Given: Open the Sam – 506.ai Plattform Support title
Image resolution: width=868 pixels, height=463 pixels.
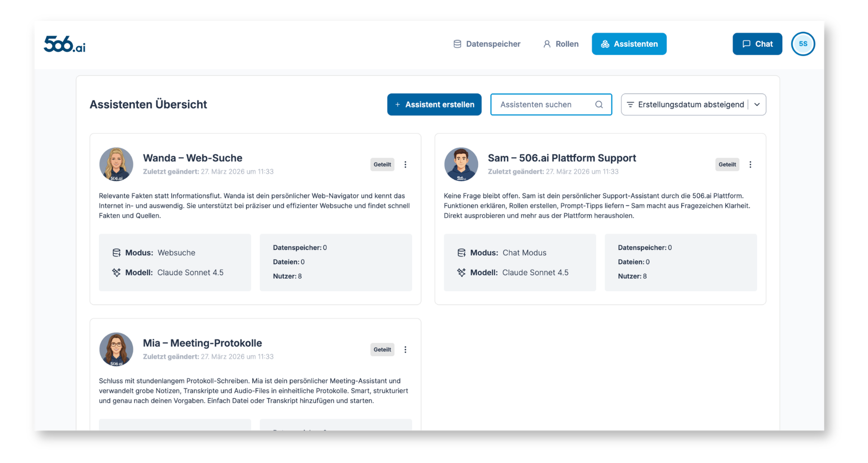Looking at the screenshot, I should [562, 158].
